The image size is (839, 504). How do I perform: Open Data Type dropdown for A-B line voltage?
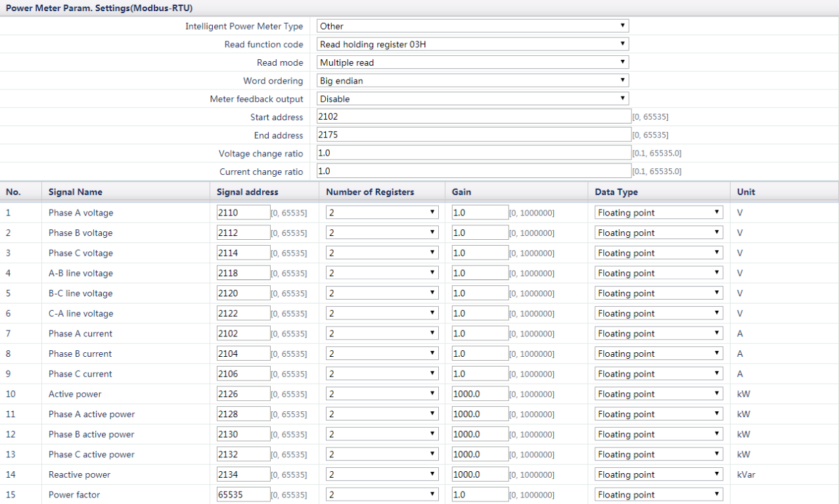(x=658, y=273)
